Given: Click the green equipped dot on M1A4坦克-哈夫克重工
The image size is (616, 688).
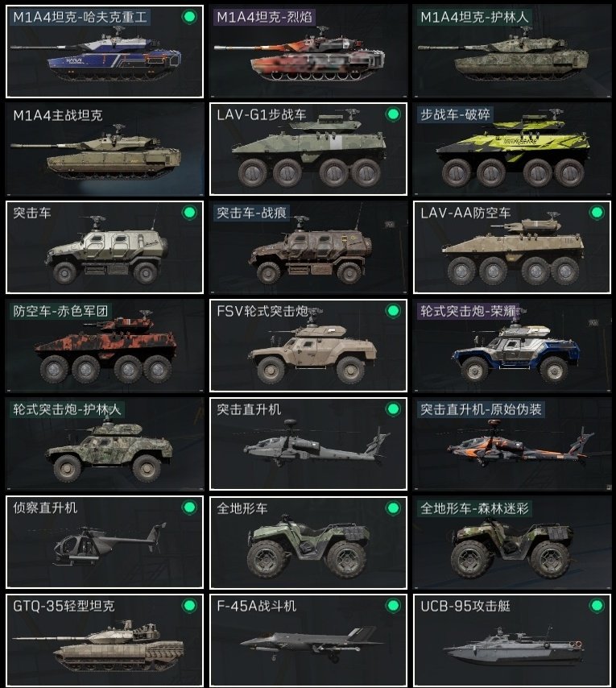Looking at the screenshot, I should (189, 17).
